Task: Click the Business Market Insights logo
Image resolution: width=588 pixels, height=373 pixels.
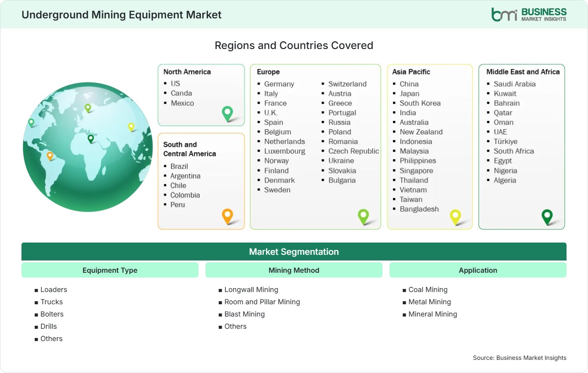Action: 529,14
